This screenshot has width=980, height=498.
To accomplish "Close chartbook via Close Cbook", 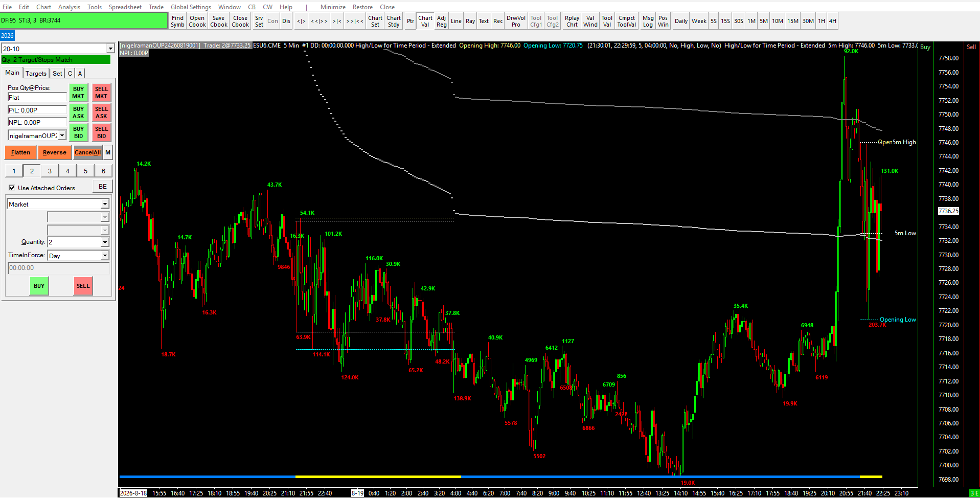I will [240, 21].
